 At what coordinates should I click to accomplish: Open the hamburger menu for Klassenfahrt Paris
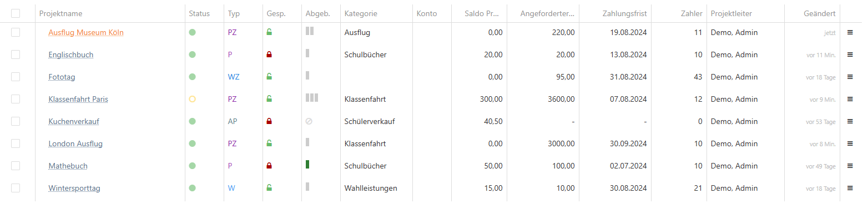tap(850, 99)
